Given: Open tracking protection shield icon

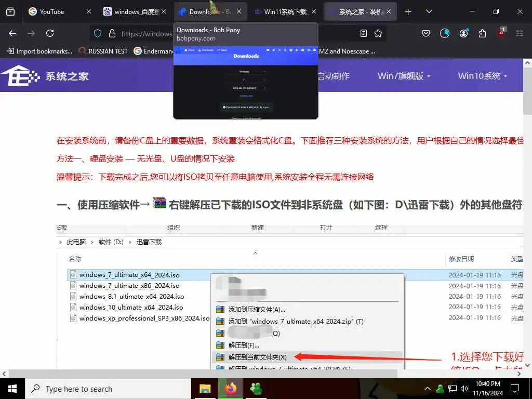Looking at the screenshot, I should click(98, 33).
